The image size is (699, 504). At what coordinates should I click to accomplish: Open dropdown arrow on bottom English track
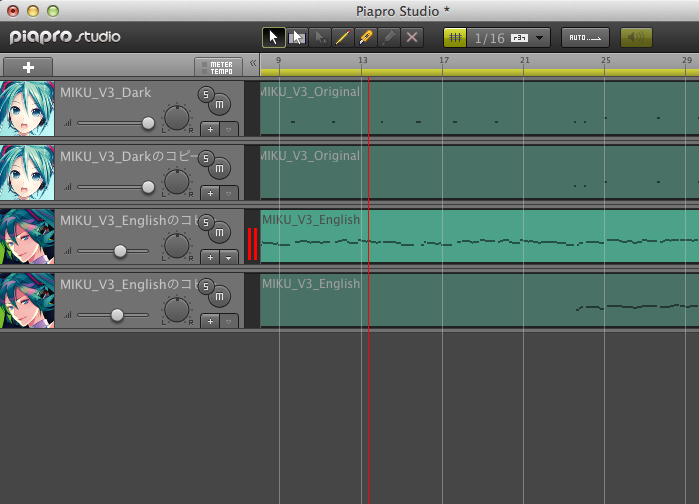(229, 322)
